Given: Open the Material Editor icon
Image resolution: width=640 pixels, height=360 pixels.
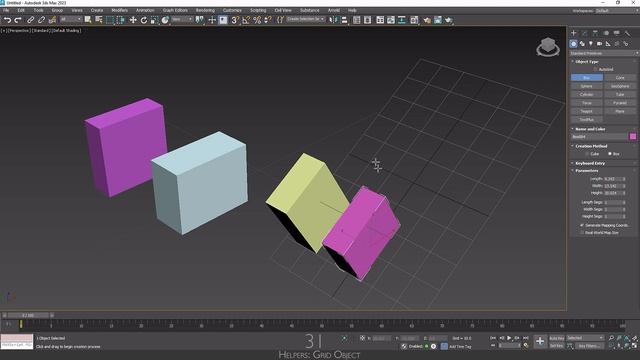Looking at the screenshot, I should (414, 20).
